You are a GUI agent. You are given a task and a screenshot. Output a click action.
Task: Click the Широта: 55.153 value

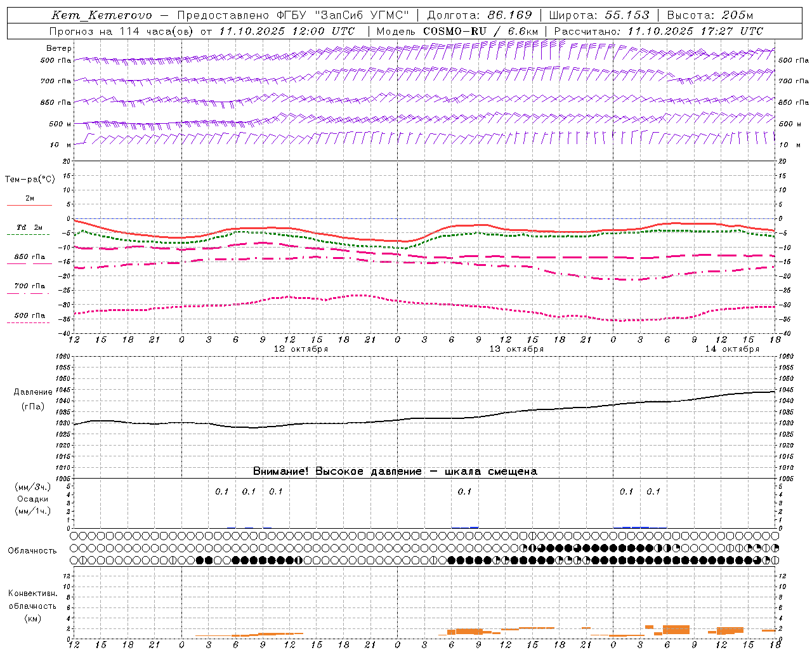coord(599,15)
